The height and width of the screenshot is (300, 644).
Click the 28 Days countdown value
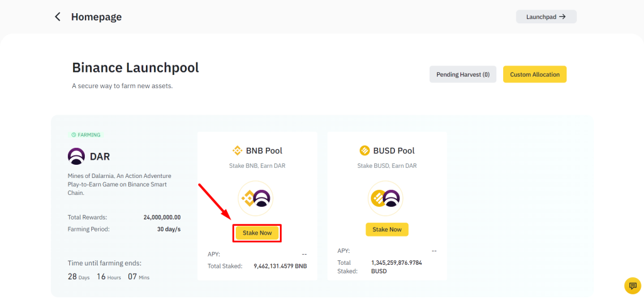(79, 277)
